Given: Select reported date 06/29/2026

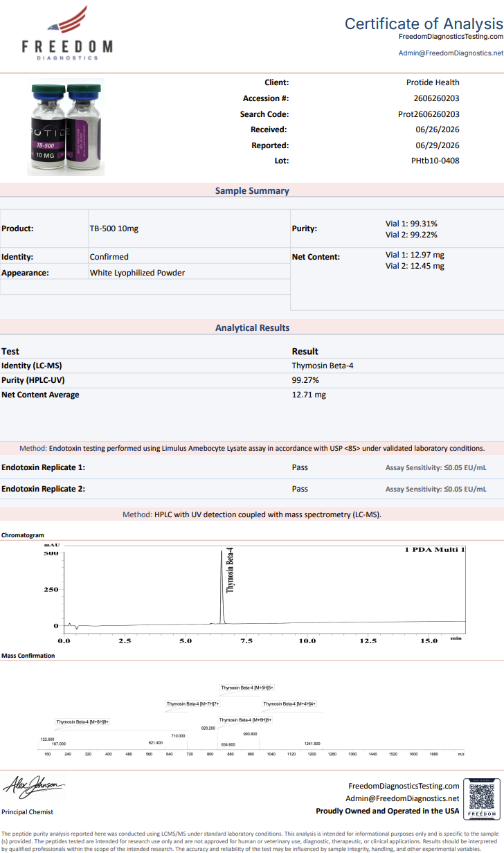Looking at the screenshot, I should click(x=438, y=145).
